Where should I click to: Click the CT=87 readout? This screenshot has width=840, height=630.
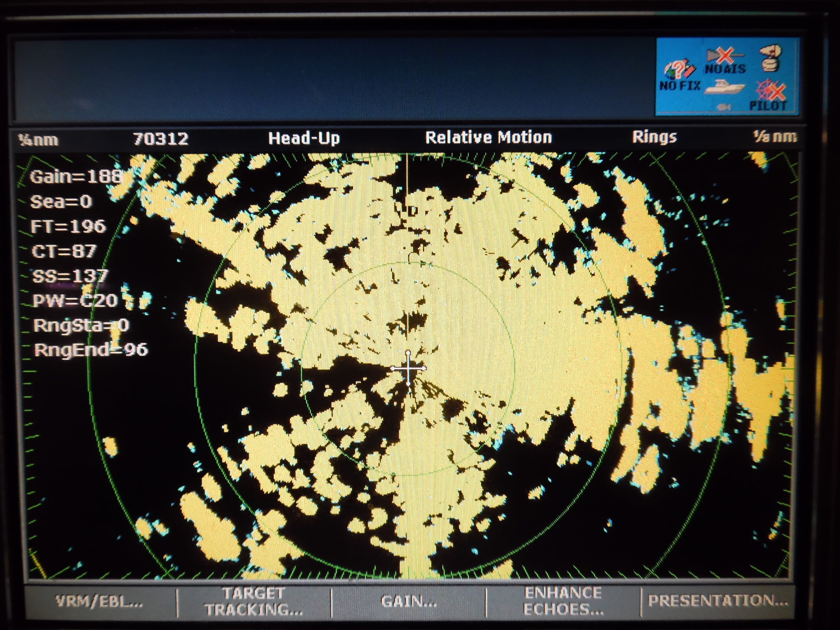pyautogui.click(x=64, y=251)
